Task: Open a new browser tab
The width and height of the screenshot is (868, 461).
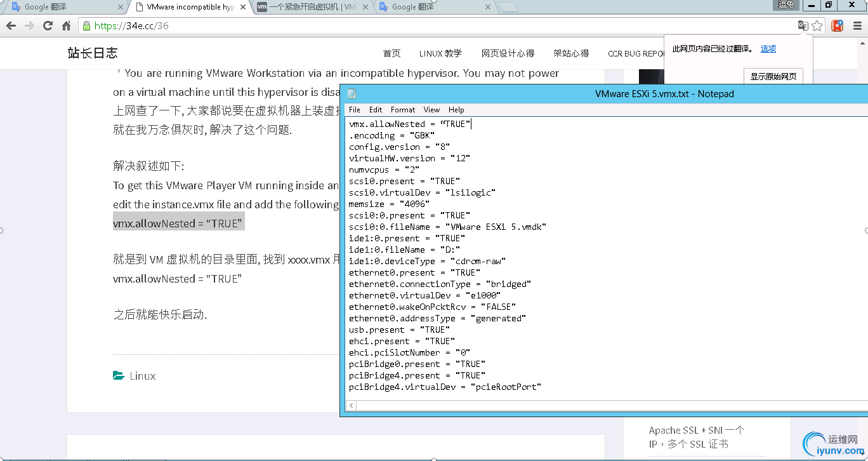Action: click(508, 8)
